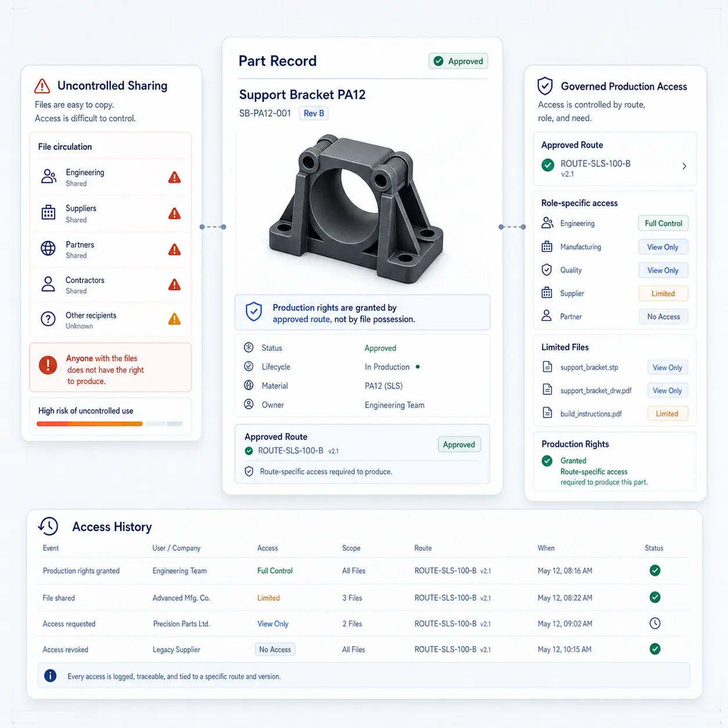Click the "Advanced Mfg. Co." table cell
Image resolution: width=728 pixels, height=728 pixels.
(181, 598)
